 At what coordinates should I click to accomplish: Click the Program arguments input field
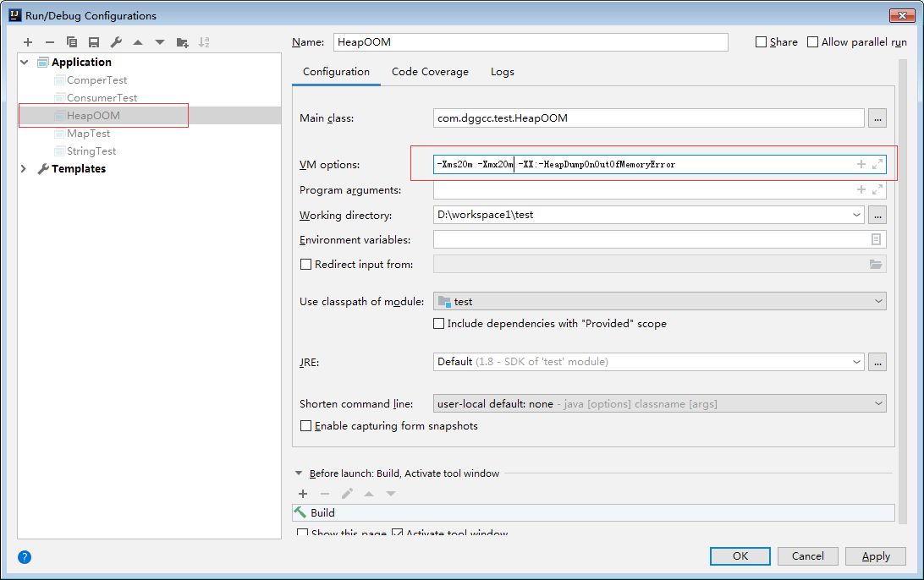643,190
